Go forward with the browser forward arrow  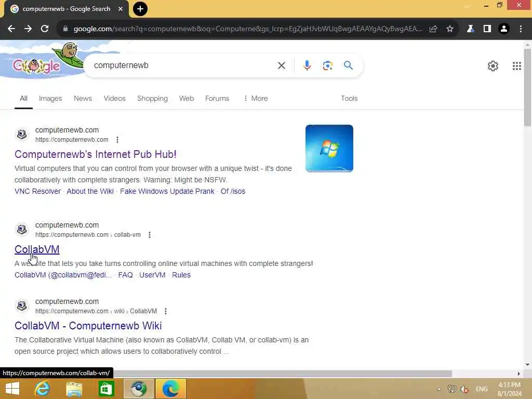click(28, 29)
